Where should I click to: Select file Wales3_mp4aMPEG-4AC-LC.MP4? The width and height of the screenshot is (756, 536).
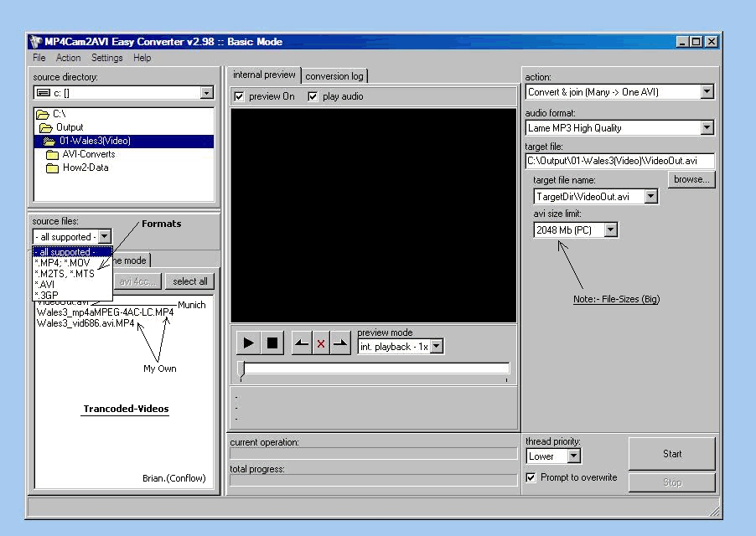[x=105, y=312]
